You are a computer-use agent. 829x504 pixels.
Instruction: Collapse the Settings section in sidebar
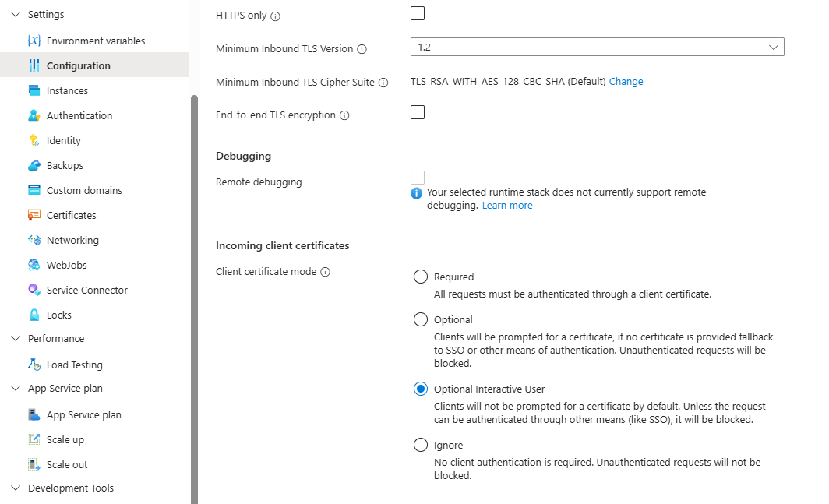tap(15, 15)
